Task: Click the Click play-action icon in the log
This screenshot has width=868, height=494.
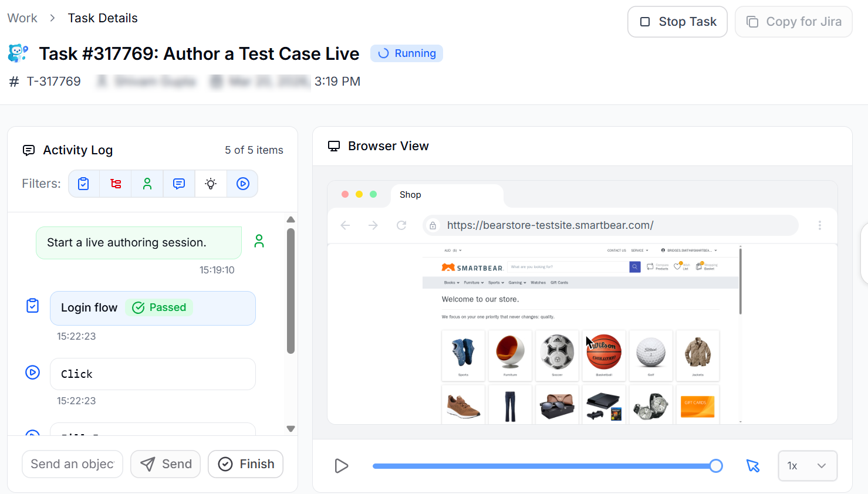Action: 32,373
